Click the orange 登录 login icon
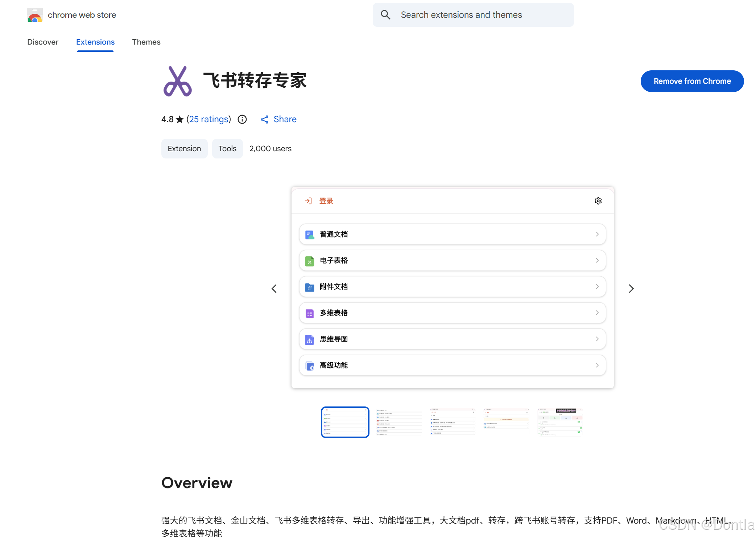This screenshot has width=756, height=537. [308, 201]
